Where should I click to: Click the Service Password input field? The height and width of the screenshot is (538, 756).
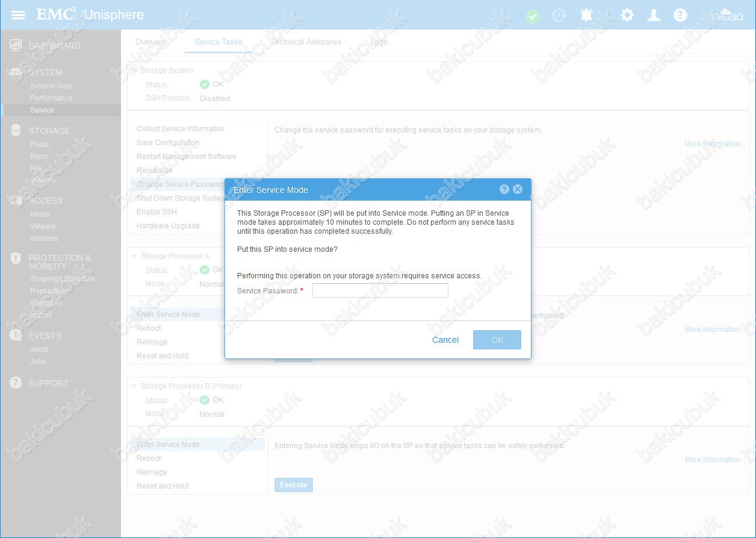(x=380, y=290)
